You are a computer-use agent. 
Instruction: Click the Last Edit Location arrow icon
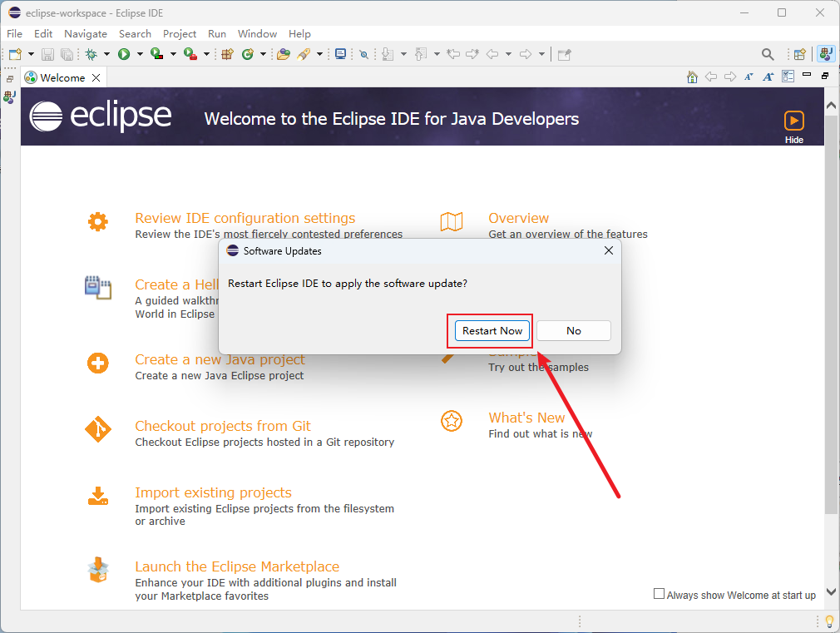(x=454, y=54)
